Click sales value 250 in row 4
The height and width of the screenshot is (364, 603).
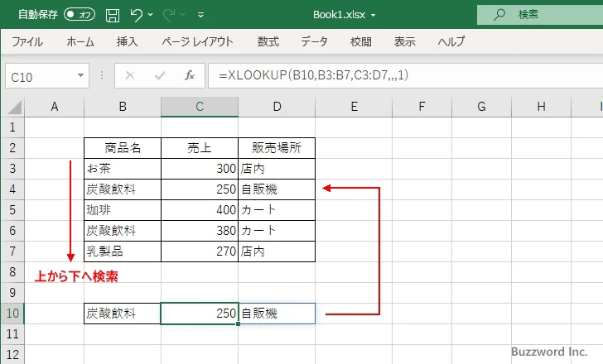200,189
